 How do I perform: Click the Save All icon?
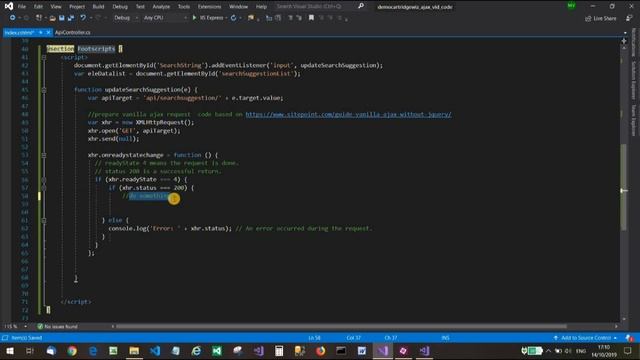pyautogui.click(x=71, y=18)
